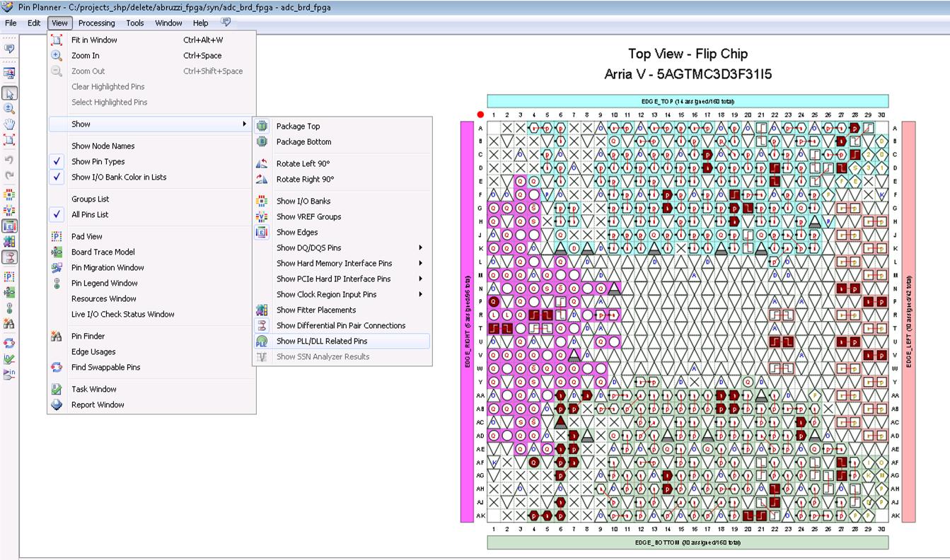
Task: Choose Show PLL/DLL Related Pins
Action: 342,341
